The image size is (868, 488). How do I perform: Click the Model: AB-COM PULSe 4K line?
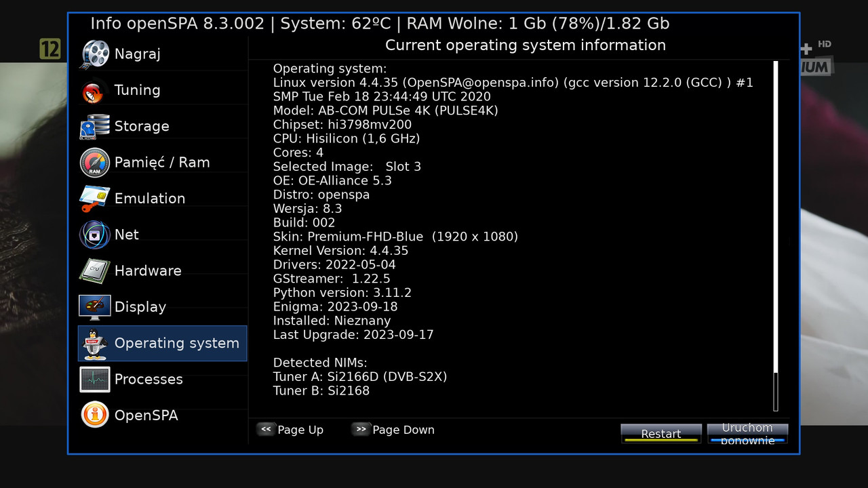click(x=386, y=110)
